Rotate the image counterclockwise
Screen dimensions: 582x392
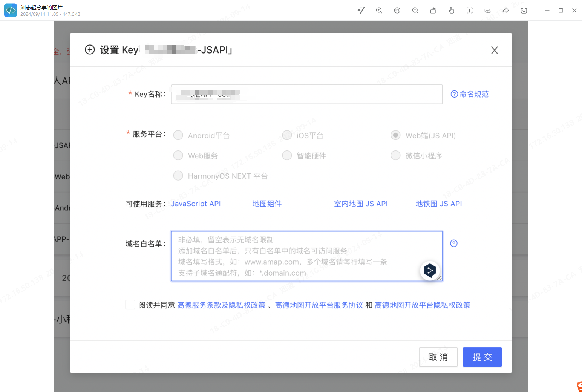coord(433,11)
